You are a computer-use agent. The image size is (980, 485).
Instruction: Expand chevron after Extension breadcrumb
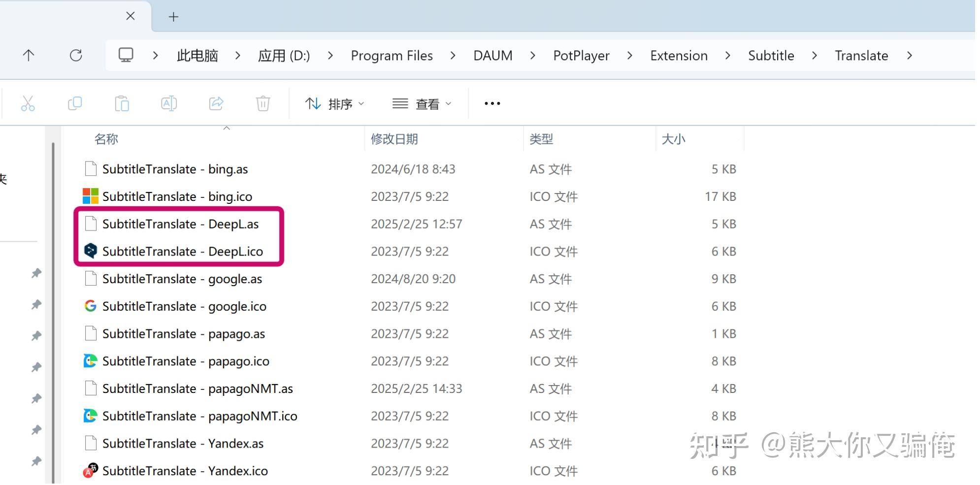(728, 56)
